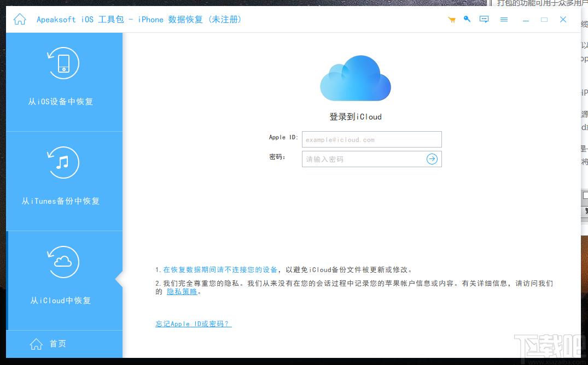This screenshot has width=588, height=365.
Task: Click 在恢复数据期间请不连接您的设备 blue text
Action: (x=220, y=269)
